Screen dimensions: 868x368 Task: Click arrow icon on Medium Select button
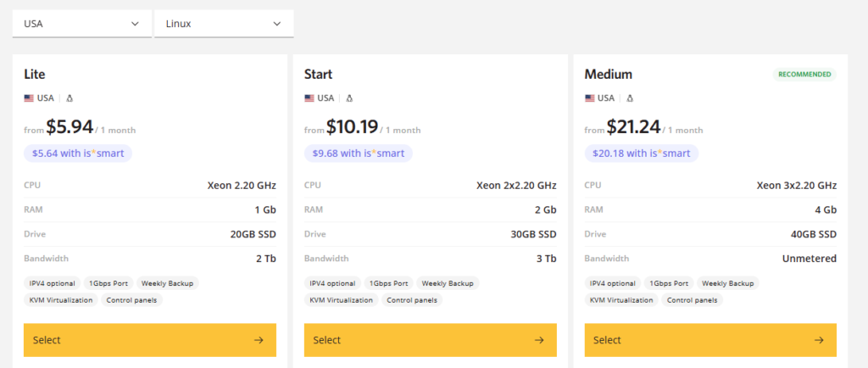pyautogui.click(x=820, y=340)
